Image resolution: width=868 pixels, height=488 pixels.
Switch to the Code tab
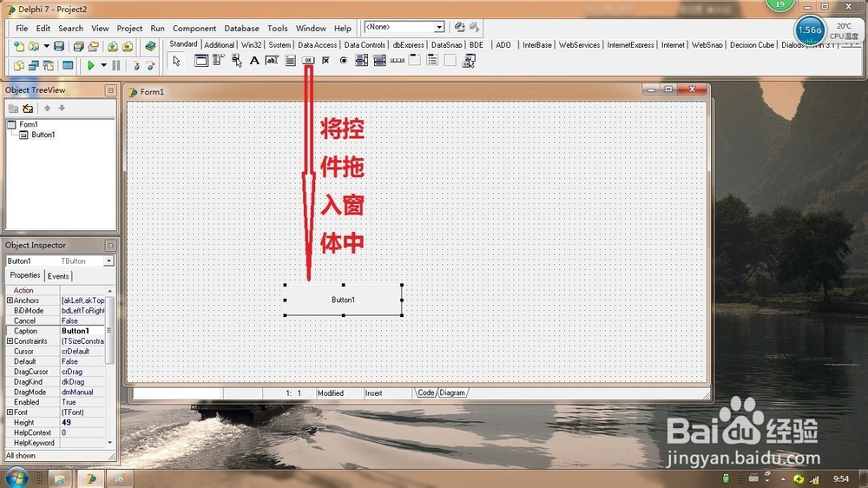tap(425, 392)
